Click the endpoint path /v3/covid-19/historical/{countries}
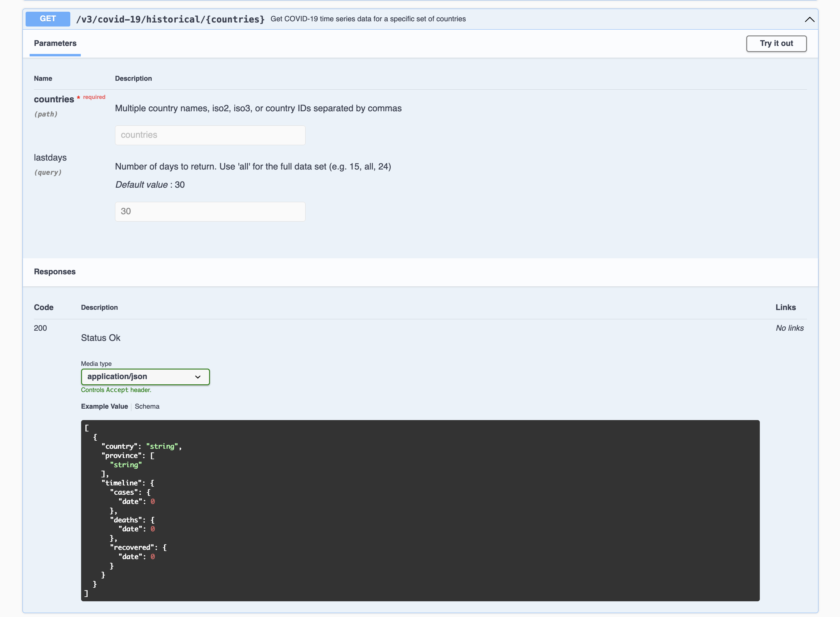 coord(170,19)
